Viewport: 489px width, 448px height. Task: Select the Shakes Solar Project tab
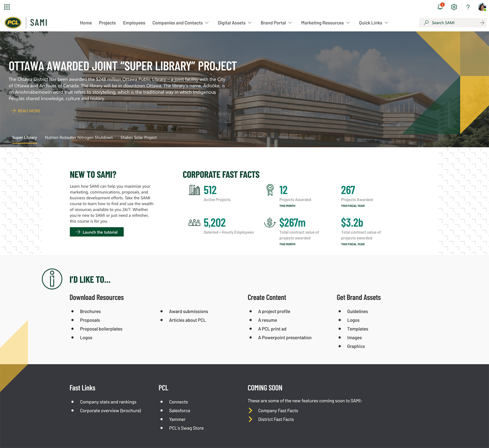pos(139,137)
